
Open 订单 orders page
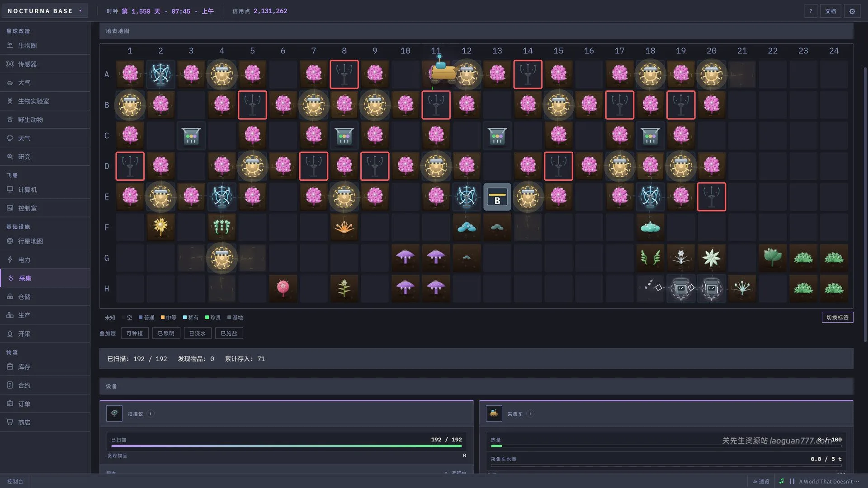point(45,404)
